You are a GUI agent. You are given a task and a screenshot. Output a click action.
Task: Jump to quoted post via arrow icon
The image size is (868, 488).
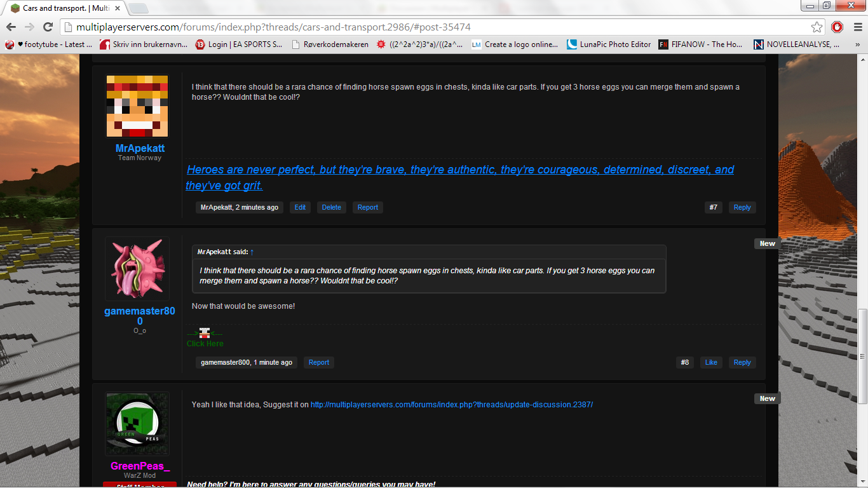(x=252, y=252)
